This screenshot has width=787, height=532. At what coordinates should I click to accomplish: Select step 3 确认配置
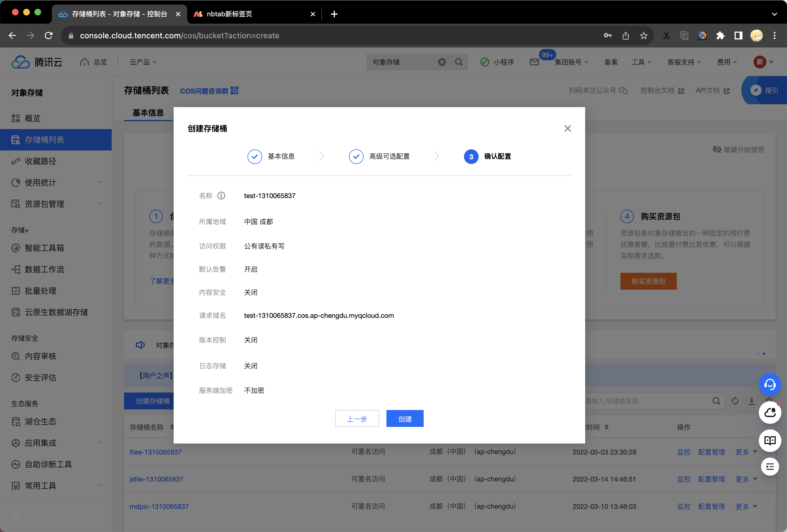[488, 156]
